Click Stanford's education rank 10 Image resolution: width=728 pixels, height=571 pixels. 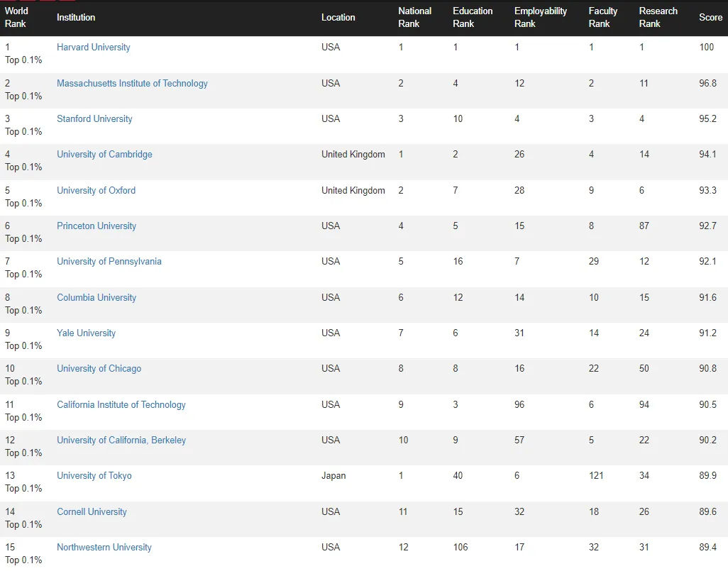458,119
